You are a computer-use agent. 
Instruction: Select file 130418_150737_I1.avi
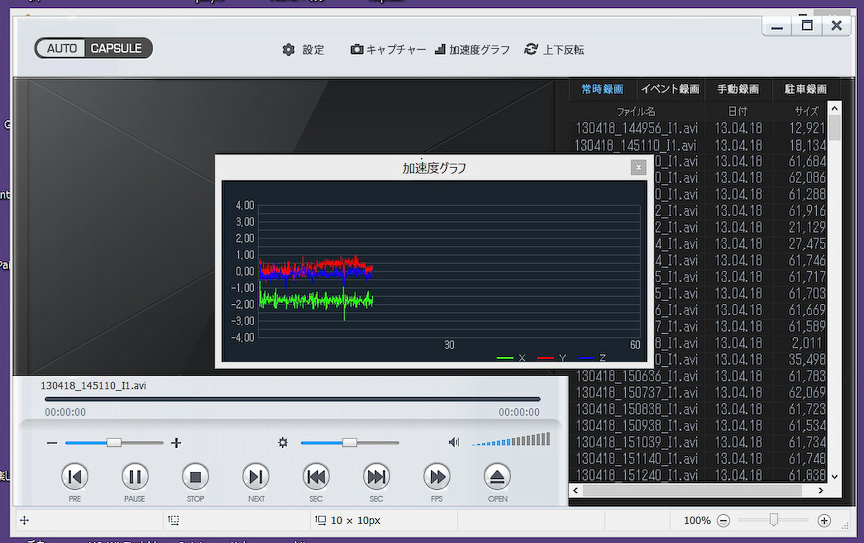(636, 393)
